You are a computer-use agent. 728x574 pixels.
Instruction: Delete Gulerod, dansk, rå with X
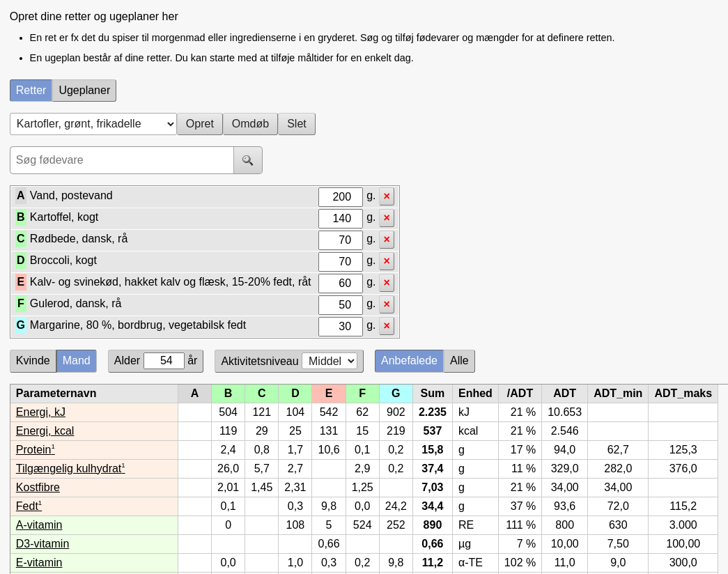[x=387, y=304]
